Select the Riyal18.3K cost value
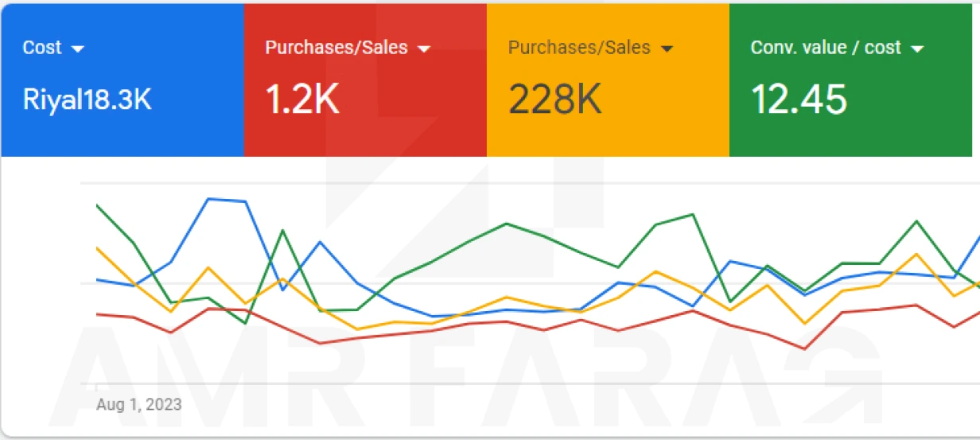 [x=87, y=100]
